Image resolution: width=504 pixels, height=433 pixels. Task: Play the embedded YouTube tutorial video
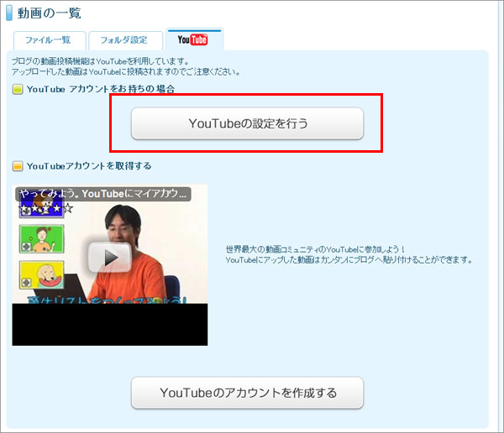tap(110, 258)
